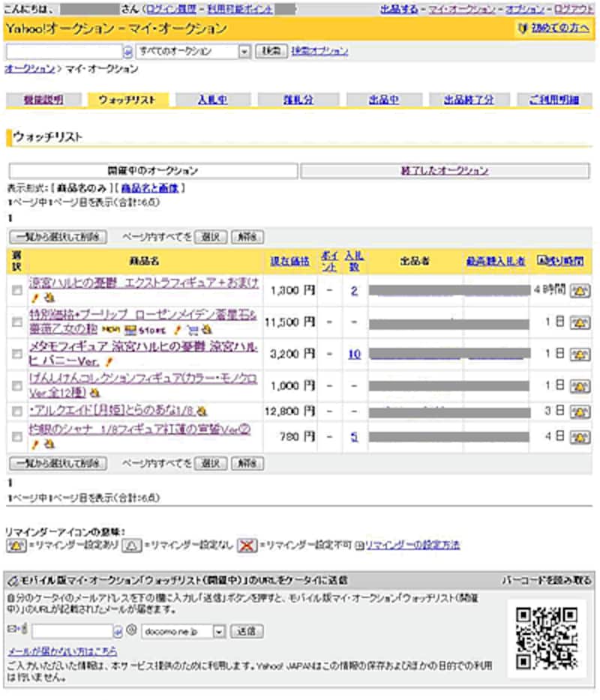Open the ご利用明細 tab
600x700 pixels.
click(x=554, y=100)
